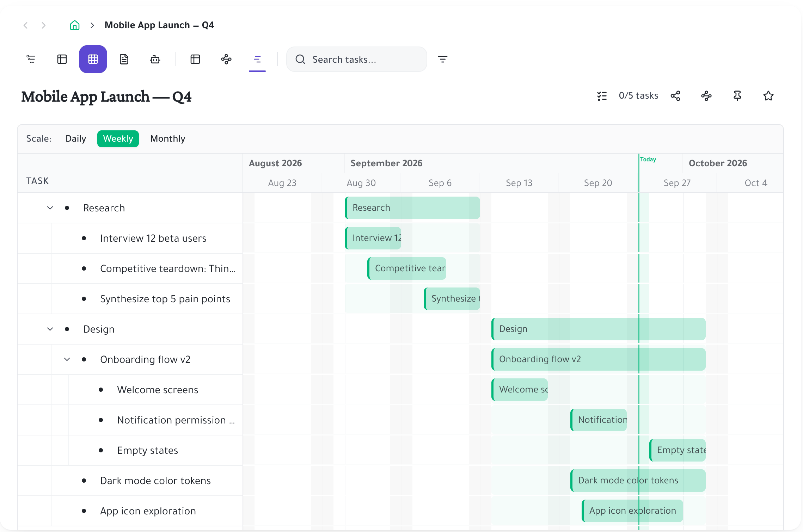
Task: Set scale to Monthly
Action: click(x=168, y=139)
